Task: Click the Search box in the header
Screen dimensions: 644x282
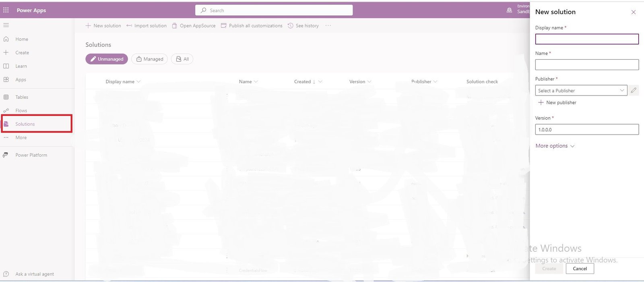Action: click(x=274, y=10)
